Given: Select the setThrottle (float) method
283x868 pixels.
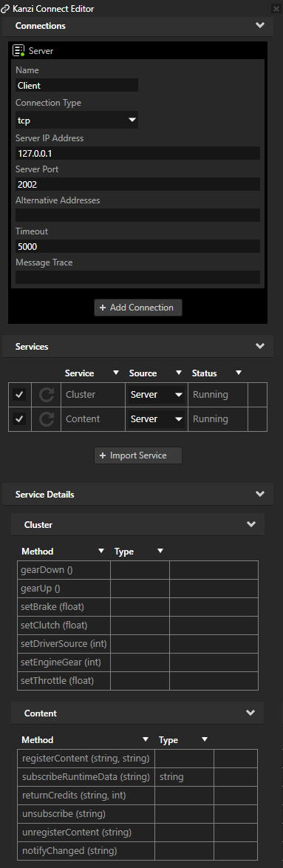Looking at the screenshot, I should tap(64, 680).
